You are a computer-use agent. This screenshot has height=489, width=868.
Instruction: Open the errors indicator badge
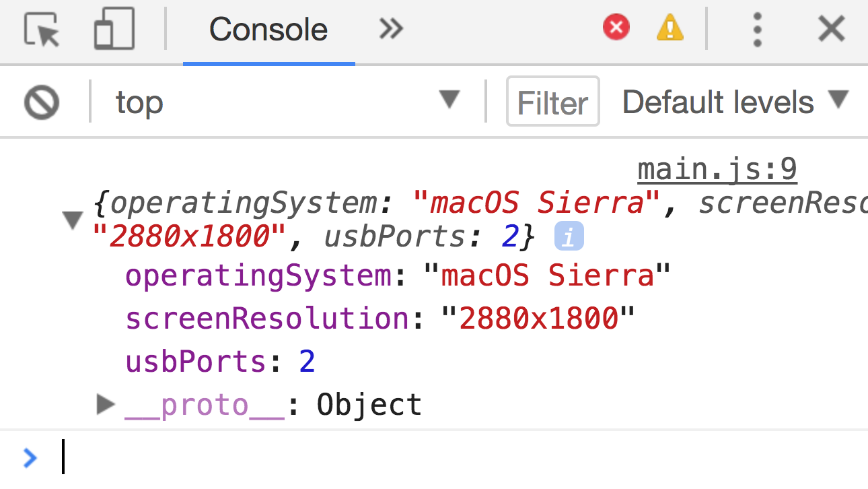(x=615, y=28)
